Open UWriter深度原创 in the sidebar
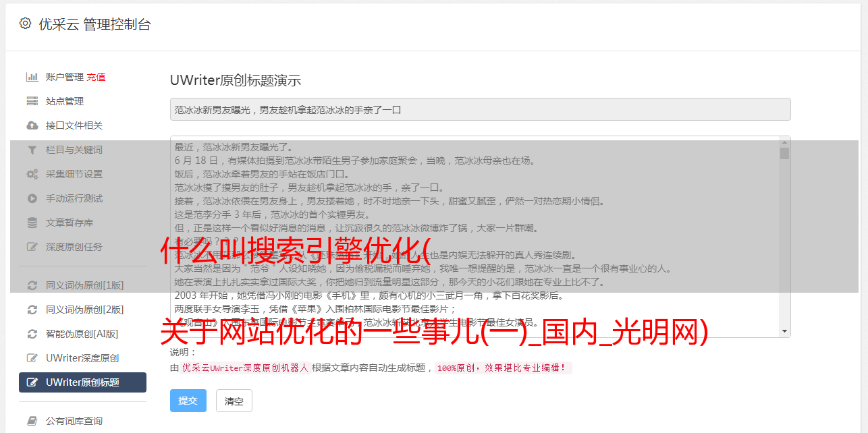This screenshot has height=433, width=868. [x=82, y=358]
